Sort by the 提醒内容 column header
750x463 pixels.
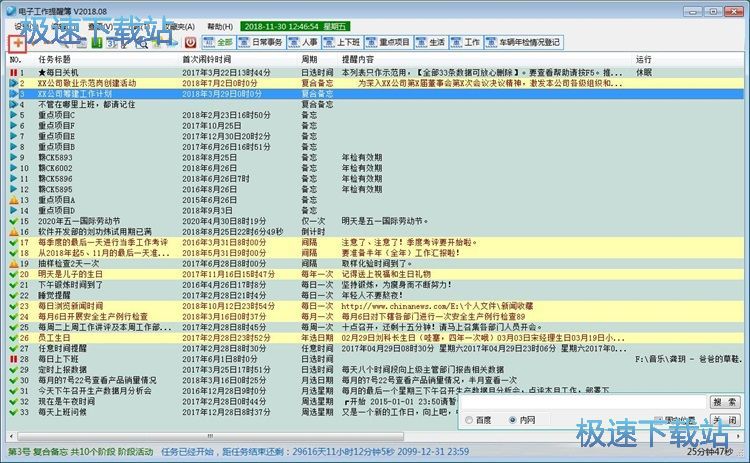[358, 59]
